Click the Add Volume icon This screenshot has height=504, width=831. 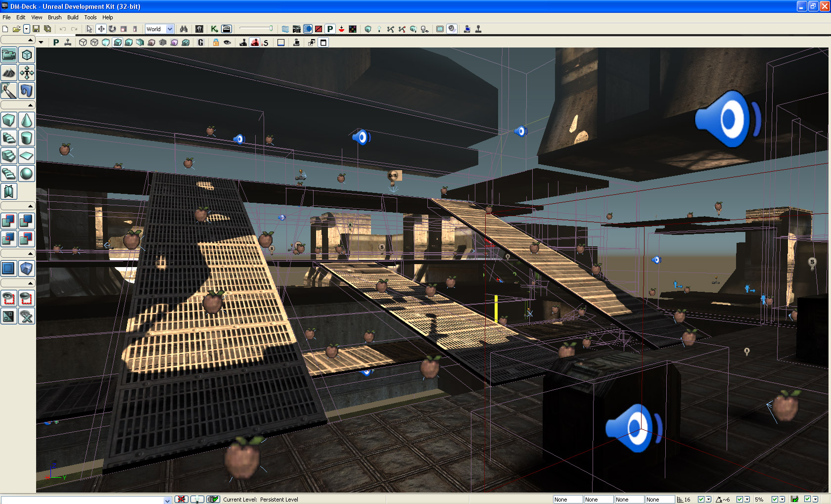click(27, 268)
